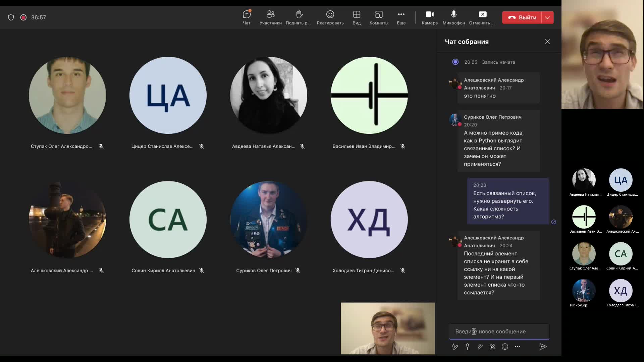Click Алешковский's avatar in the 20:17 chat message

pyautogui.click(x=455, y=83)
